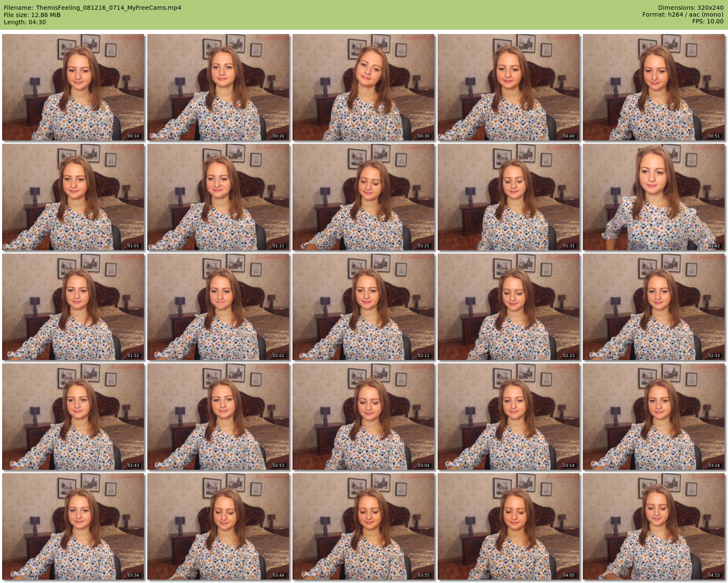Open the thumbnail timestamped 00:10
This screenshot has width=728, height=583.
coord(73,87)
